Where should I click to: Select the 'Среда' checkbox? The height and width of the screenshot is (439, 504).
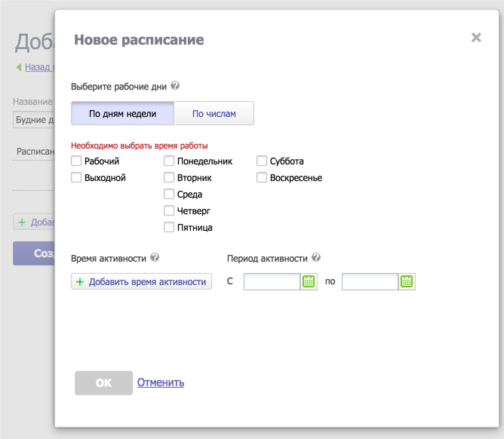[x=169, y=194]
